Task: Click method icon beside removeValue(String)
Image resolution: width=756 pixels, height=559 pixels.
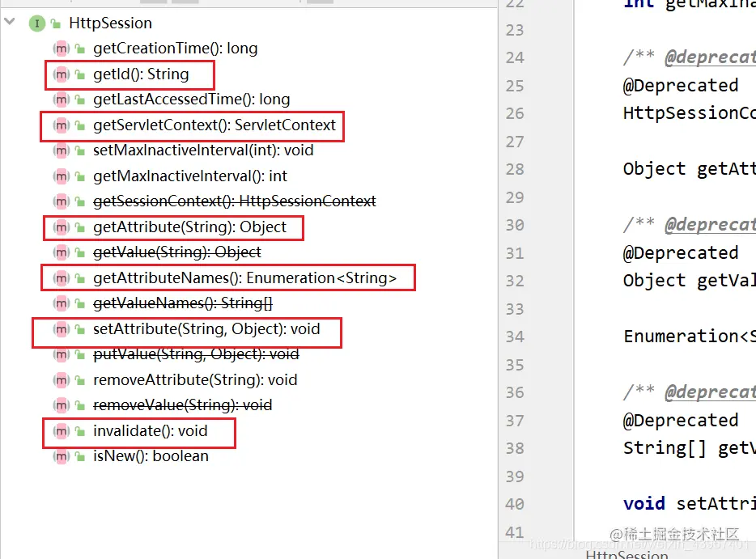Action: pos(61,404)
